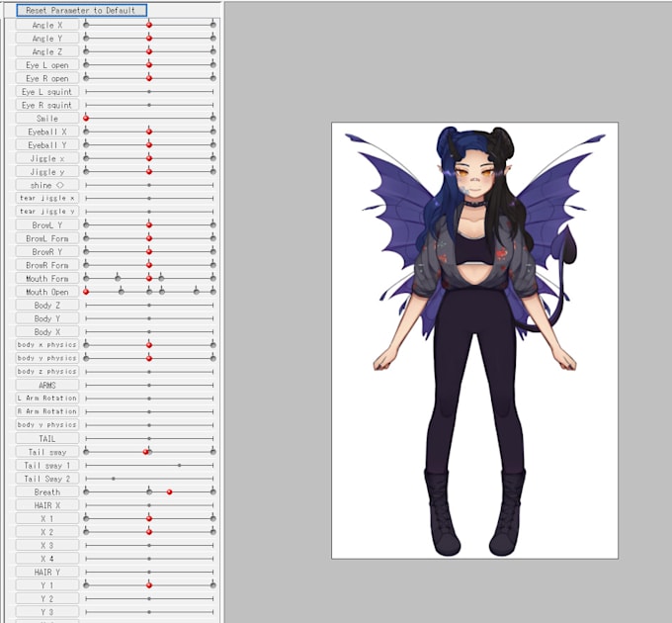Screen dimensions: 672x623
Task: Click the red handle on the Mouth Open slider
Action: tap(86, 292)
